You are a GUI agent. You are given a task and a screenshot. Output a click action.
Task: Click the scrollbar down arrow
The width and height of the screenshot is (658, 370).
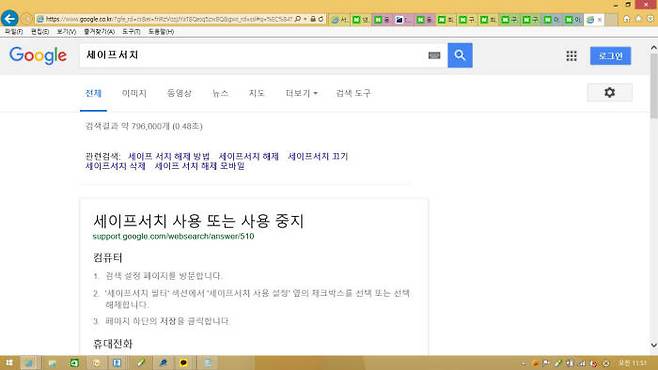tap(654, 345)
